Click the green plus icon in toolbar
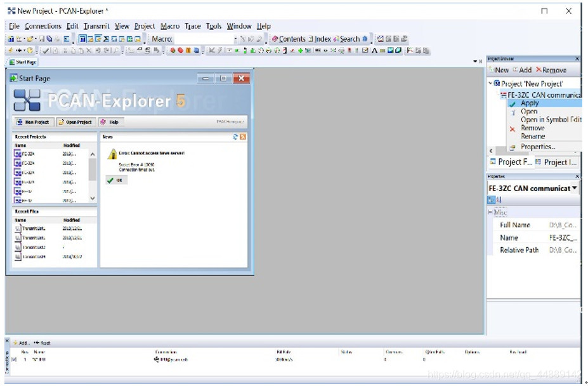This screenshot has width=588, height=386. tap(300, 50)
